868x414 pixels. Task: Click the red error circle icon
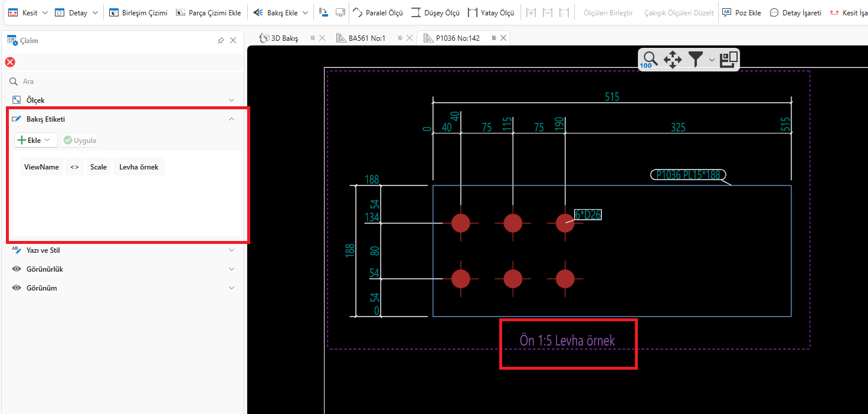pos(10,62)
